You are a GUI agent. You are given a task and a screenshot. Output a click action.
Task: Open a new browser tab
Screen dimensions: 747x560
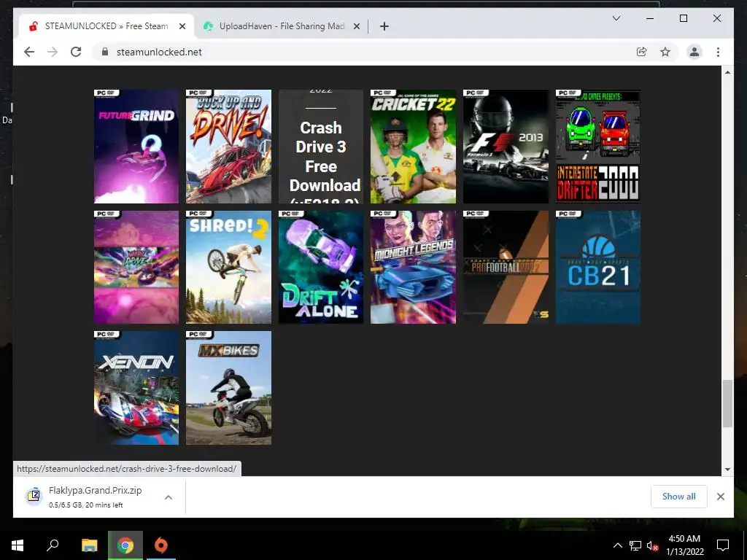point(384,26)
